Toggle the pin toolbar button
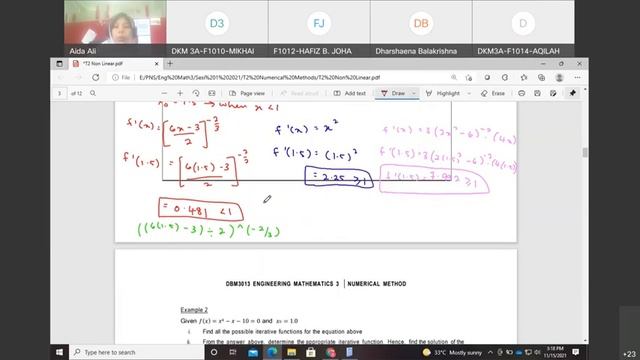Image resolution: width=640 pixels, height=360 pixels. [x=573, y=93]
